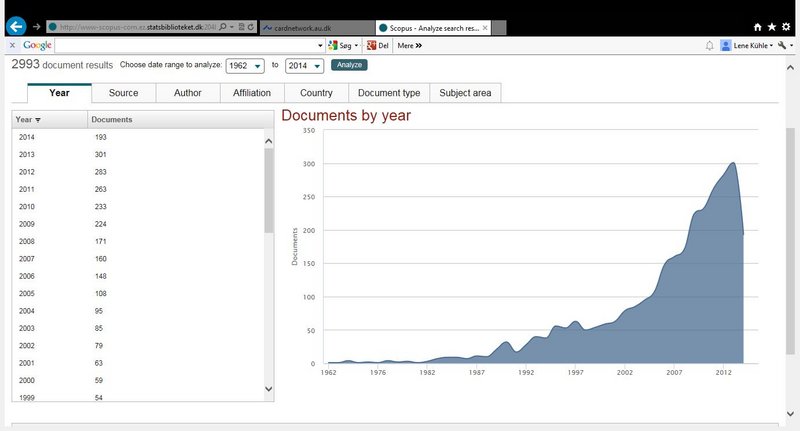Open browser settings gear icon
The width and height of the screenshot is (800, 431).
[788, 27]
